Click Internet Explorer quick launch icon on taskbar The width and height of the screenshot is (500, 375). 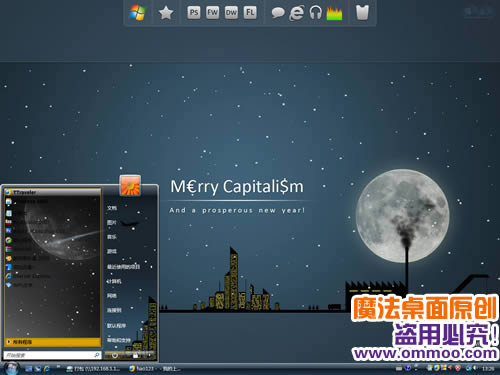[x=47, y=369]
